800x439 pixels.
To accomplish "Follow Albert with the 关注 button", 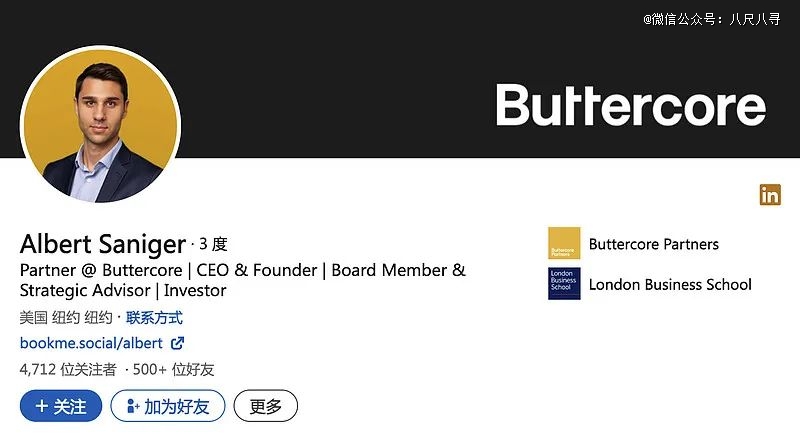I will pyautogui.click(x=61, y=406).
